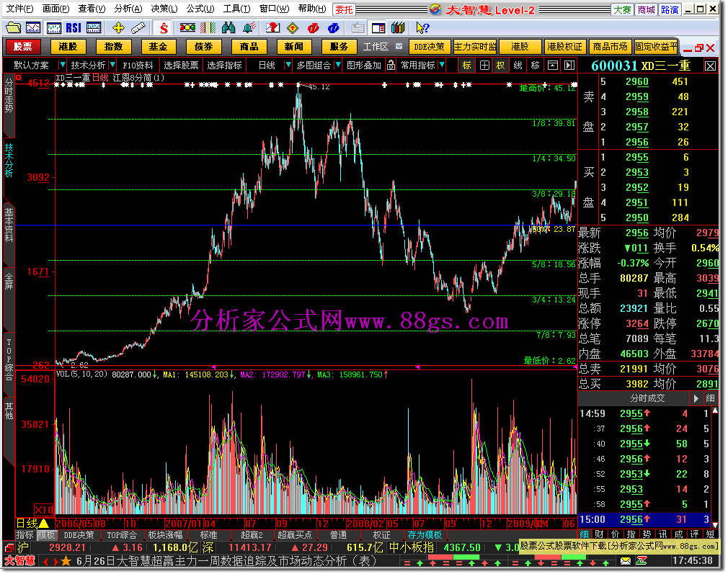
Task: Click the 港股 button next to 股票
Action: (x=67, y=46)
